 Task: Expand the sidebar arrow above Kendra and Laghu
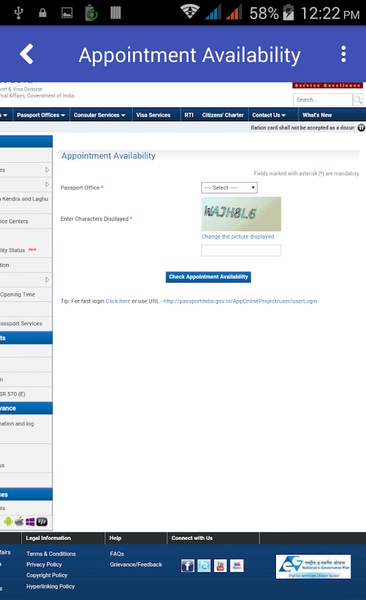(x=47, y=184)
